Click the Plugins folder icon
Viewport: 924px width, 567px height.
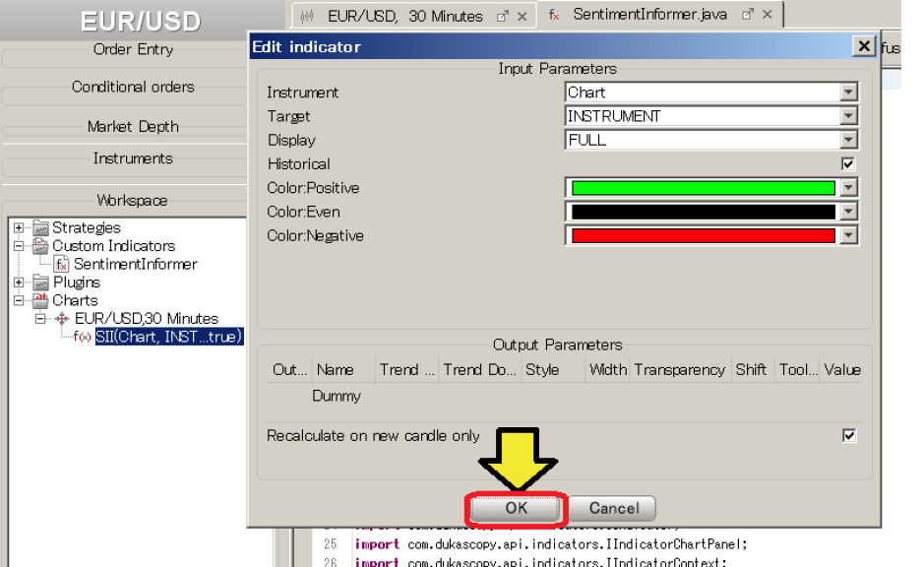pos(40,283)
